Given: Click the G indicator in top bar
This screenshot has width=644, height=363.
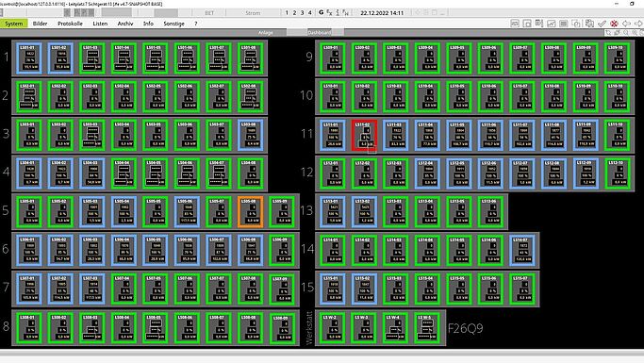Looking at the screenshot, I should [x=321, y=13].
